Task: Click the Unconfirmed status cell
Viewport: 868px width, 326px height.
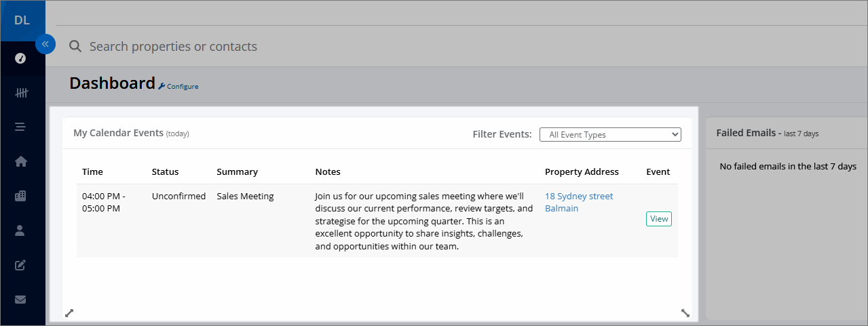Action: point(178,196)
